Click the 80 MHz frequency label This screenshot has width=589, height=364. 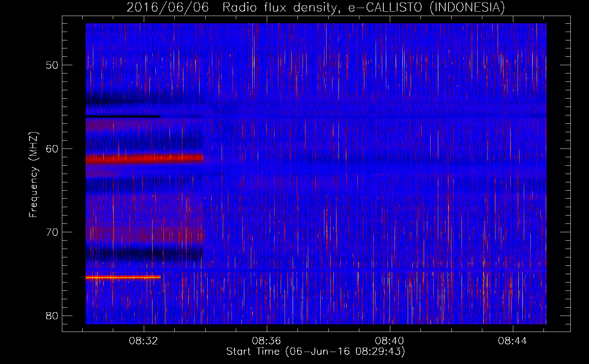point(52,316)
